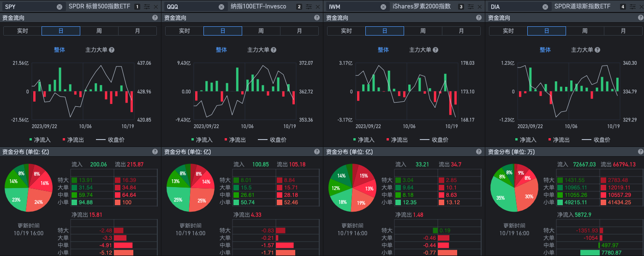Select 整体 view in SPY panel
This screenshot has width=644, height=256.
60,50
